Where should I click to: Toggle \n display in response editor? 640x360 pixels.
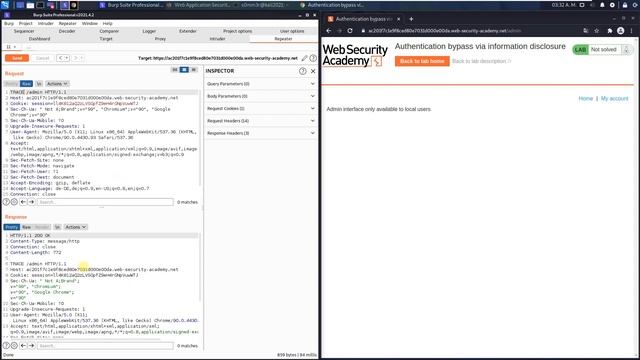pos(57,227)
